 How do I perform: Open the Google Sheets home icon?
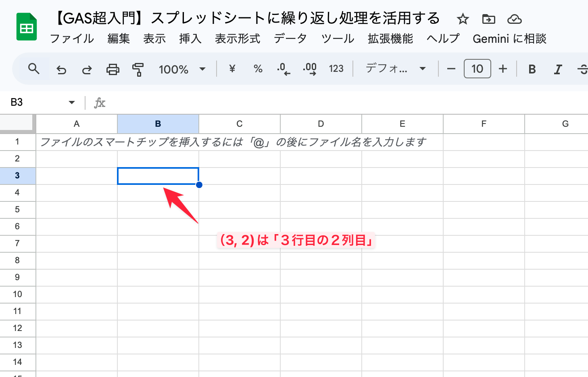[x=27, y=27]
